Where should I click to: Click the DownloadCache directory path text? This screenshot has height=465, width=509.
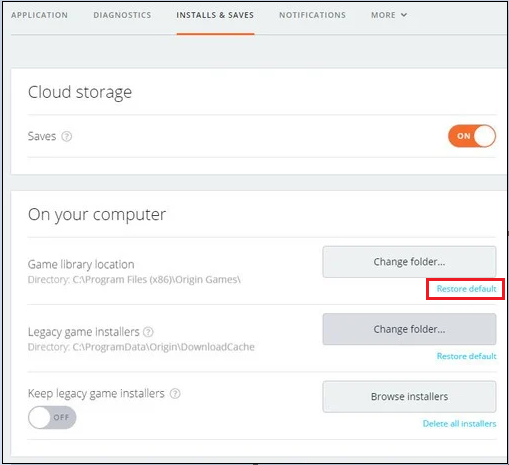point(141,347)
